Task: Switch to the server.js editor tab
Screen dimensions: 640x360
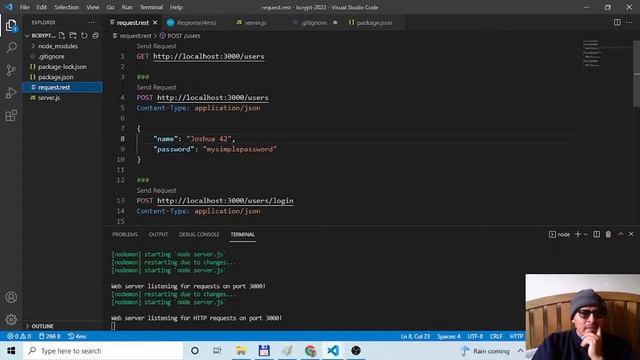Action: (x=255, y=22)
